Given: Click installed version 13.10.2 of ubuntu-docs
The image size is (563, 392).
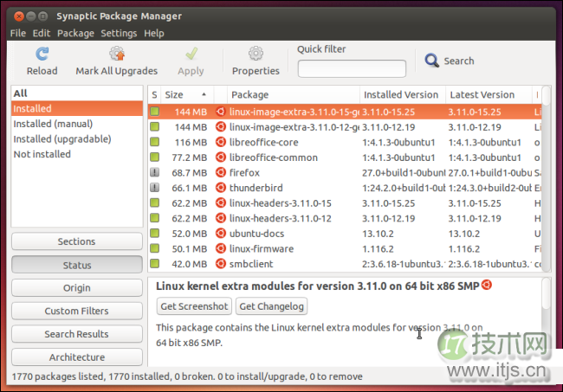Looking at the screenshot, I should (x=378, y=234).
